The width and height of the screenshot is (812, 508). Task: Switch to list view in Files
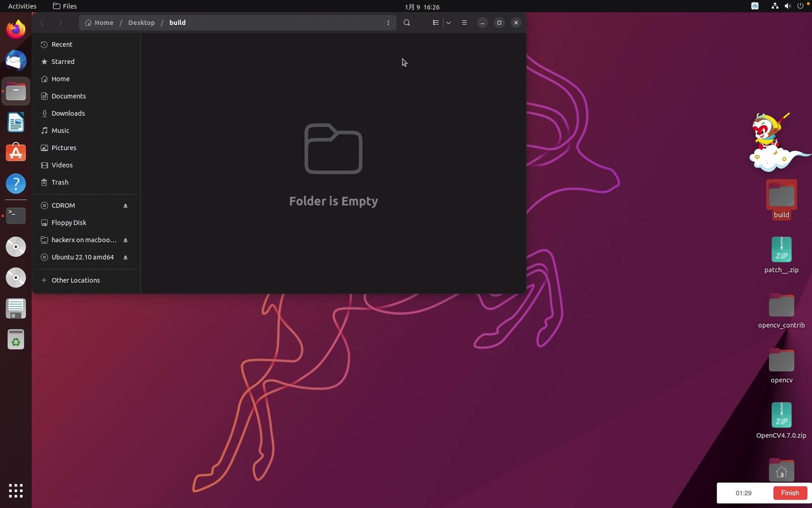coord(436,23)
